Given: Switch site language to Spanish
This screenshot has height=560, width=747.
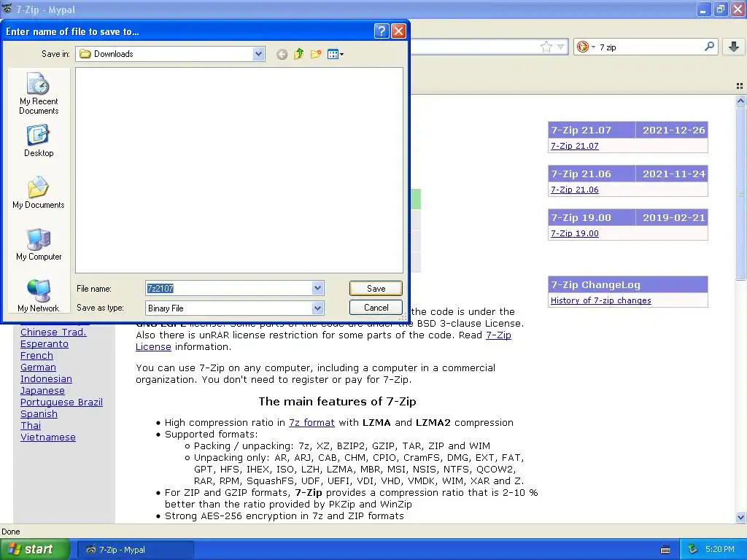Looking at the screenshot, I should point(39,414).
